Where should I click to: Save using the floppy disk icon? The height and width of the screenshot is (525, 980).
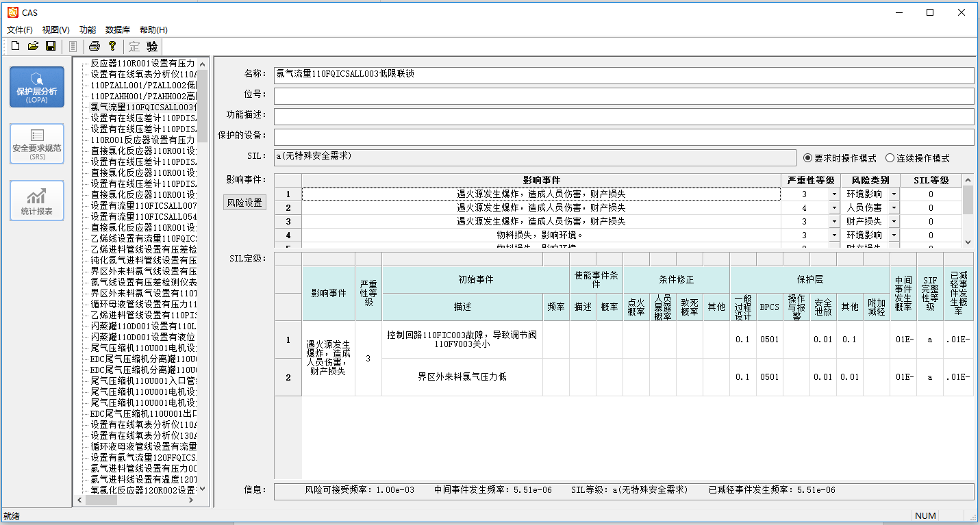51,46
